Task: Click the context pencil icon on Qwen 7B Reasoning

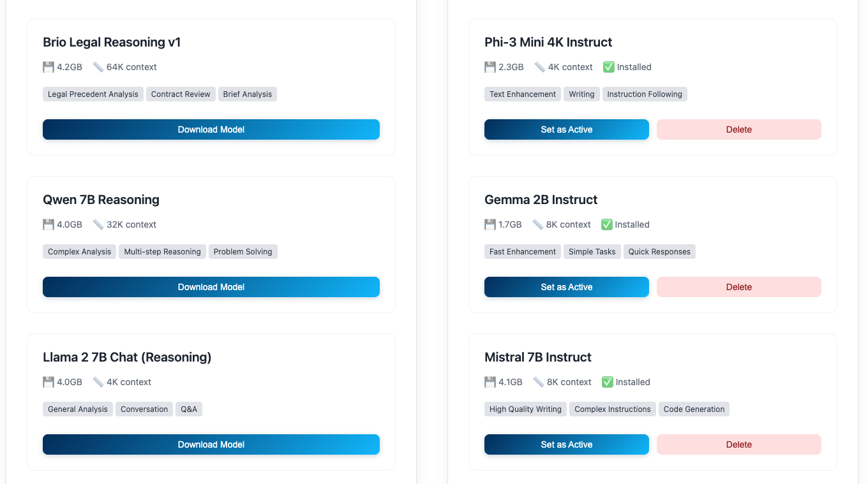Action: pyautogui.click(x=98, y=224)
